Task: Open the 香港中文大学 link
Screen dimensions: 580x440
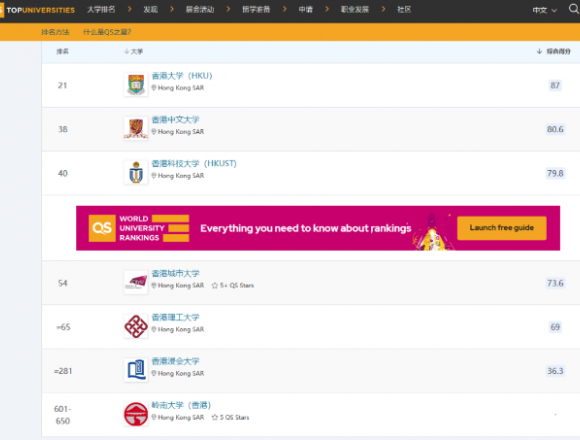Action: click(175, 120)
